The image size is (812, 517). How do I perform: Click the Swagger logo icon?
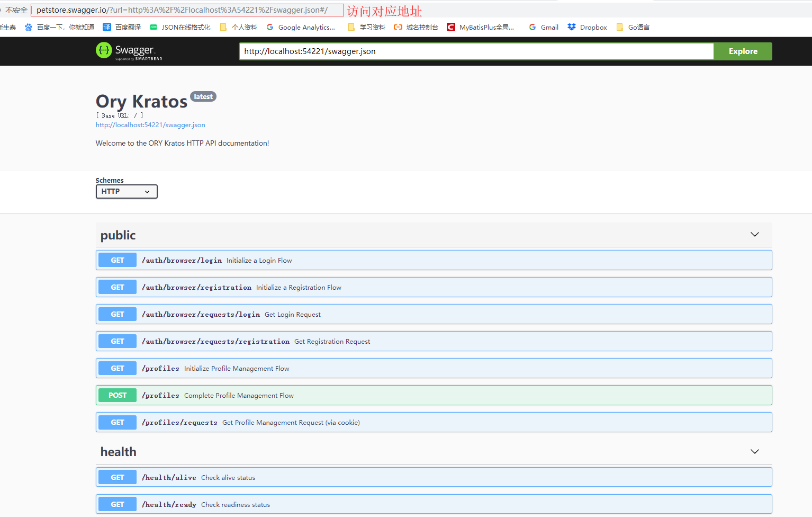click(x=104, y=50)
